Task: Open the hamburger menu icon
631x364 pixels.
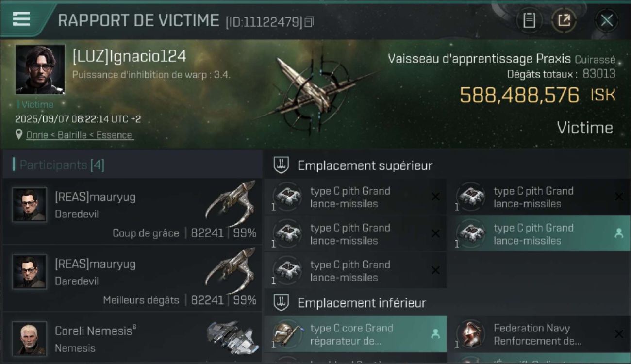Action: (21, 19)
